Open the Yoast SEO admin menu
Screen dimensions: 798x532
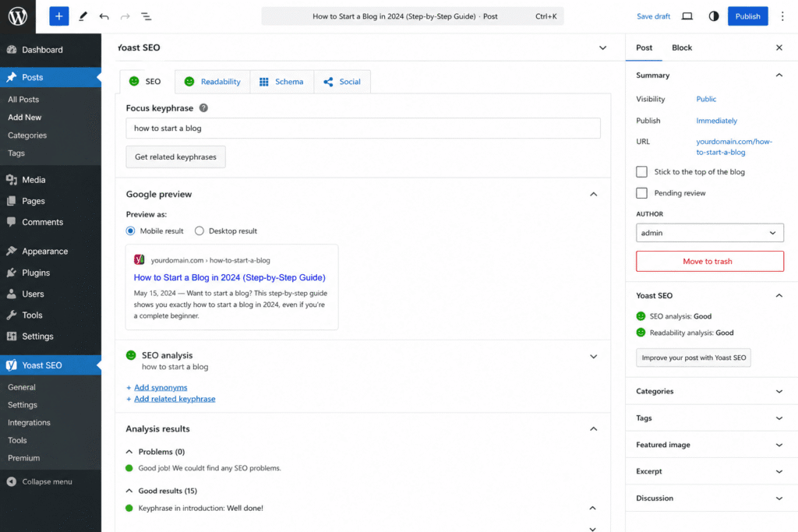coord(51,365)
